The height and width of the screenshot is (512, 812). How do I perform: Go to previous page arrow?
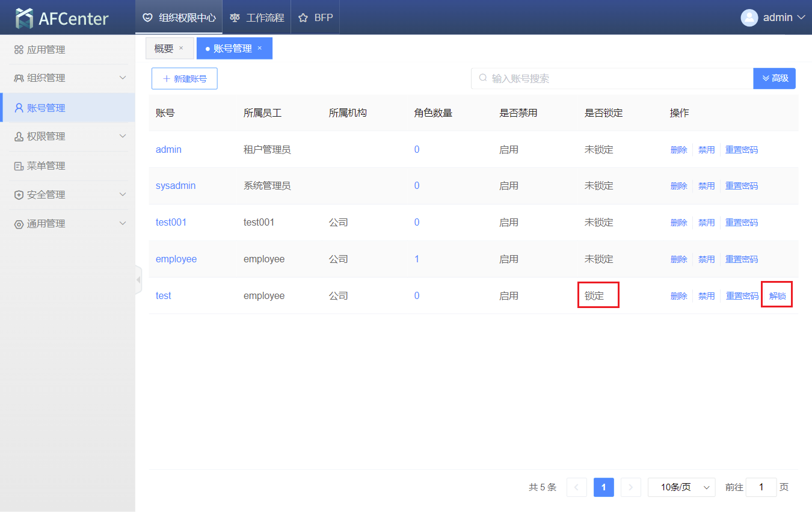(x=576, y=487)
